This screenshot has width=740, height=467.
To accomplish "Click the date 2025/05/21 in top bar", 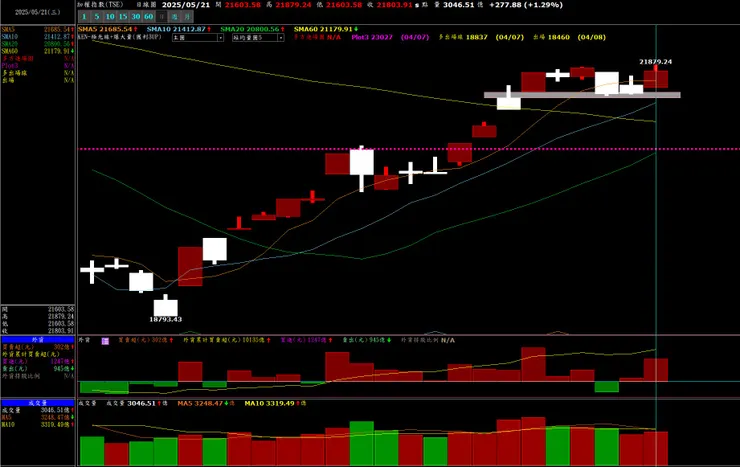I will (x=185, y=5).
